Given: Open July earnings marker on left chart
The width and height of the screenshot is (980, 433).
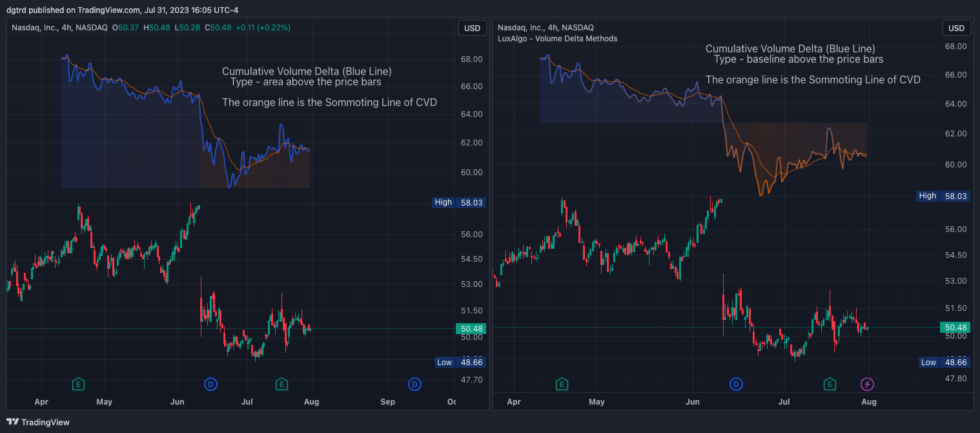Looking at the screenshot, I should click(281, 384).
